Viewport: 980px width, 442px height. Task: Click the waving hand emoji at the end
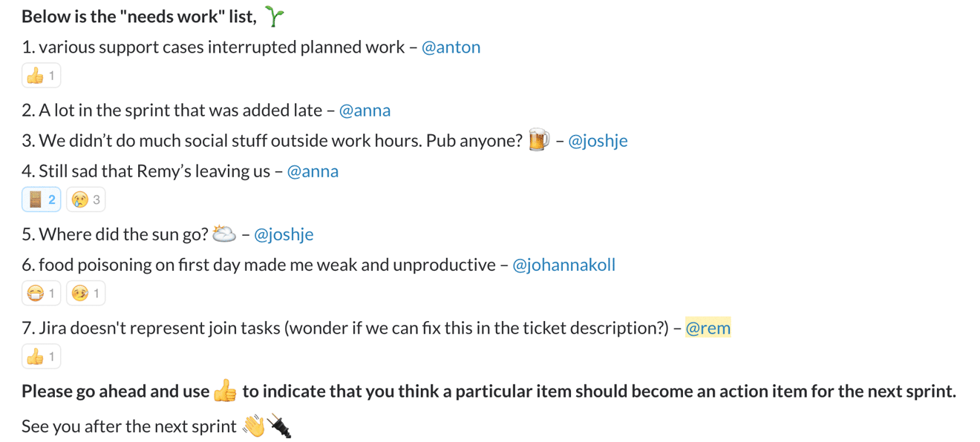(254, 426)
